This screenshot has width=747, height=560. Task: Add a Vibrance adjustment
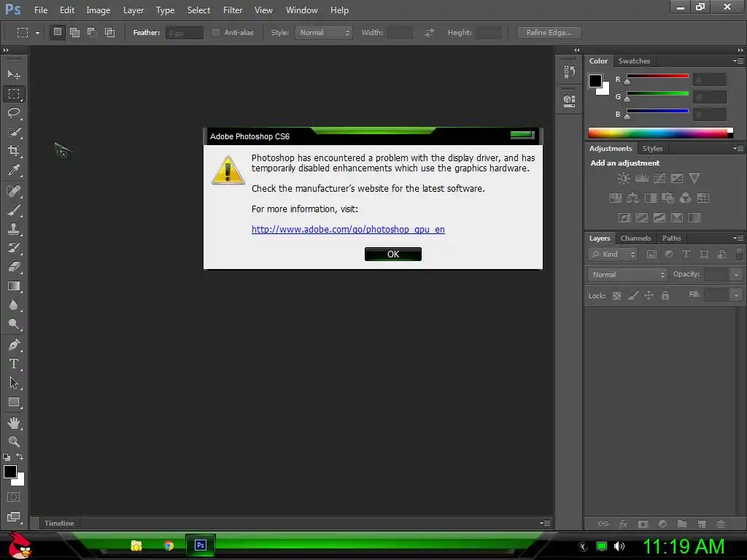point(694,179)
